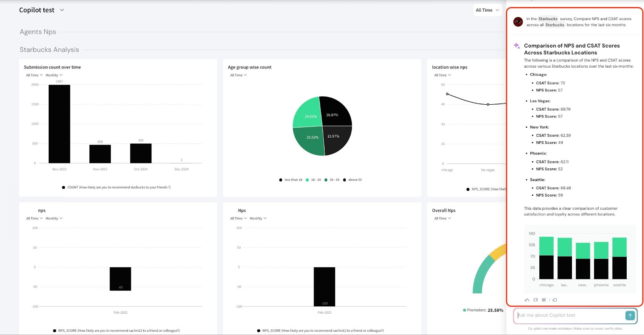The height and width of the screenshot is (335, 644).
Task: Open the global All Time filter at top
Action: [x=487, y=10]
